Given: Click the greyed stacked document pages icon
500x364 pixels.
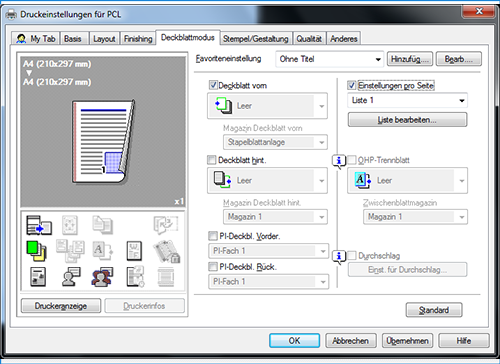Looking at the screenshot, I should (103, 225).
